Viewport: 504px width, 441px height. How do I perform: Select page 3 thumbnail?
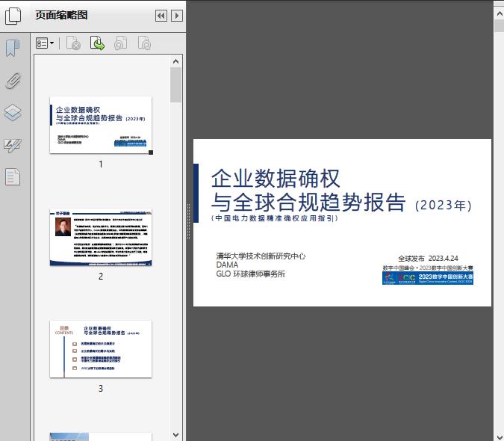tap(101, 349)
